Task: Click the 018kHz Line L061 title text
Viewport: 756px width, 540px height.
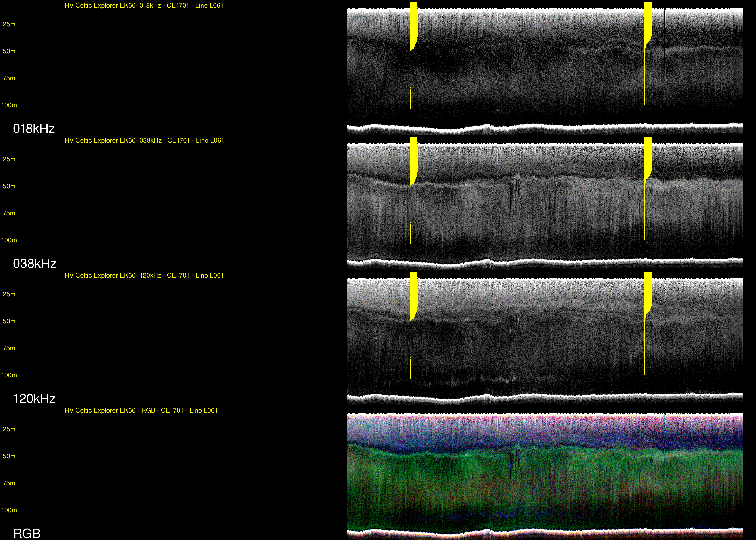Action: 144,5
